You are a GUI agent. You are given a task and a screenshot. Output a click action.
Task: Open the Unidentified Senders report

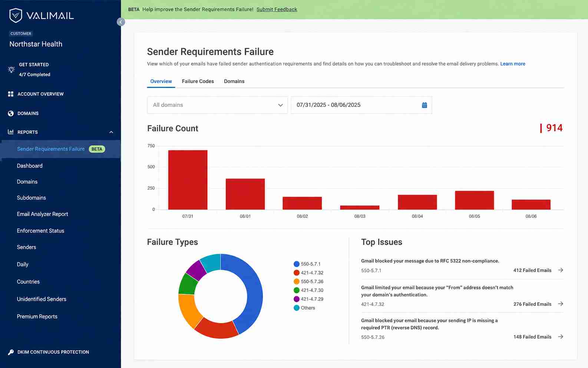coord(42,299)
